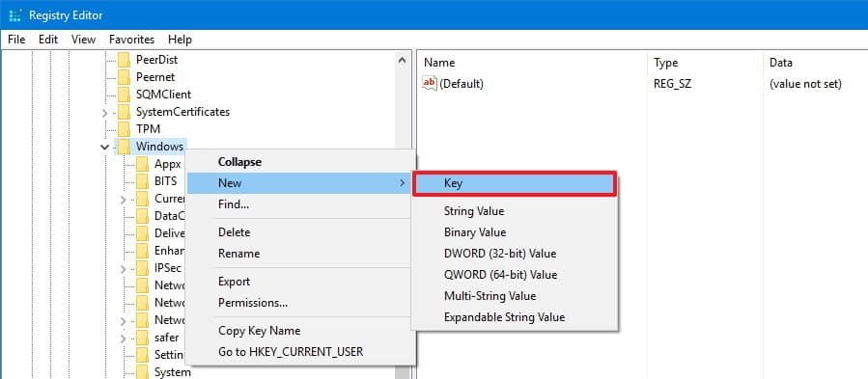Image resolution: width=868 pixels, height=379 pixels.
Task: Select the TPM tree item label
Action: point(148,129)
